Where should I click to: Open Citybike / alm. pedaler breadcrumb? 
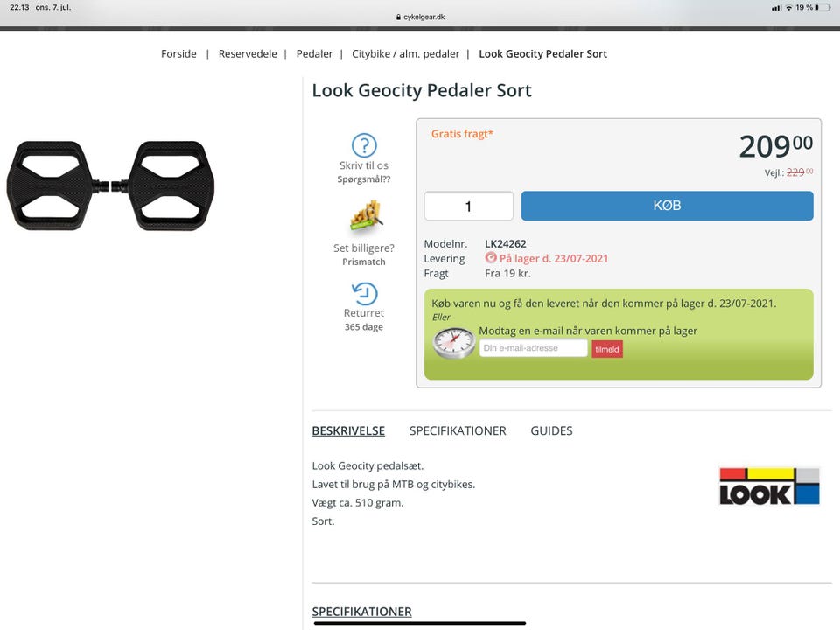point(405,53)
